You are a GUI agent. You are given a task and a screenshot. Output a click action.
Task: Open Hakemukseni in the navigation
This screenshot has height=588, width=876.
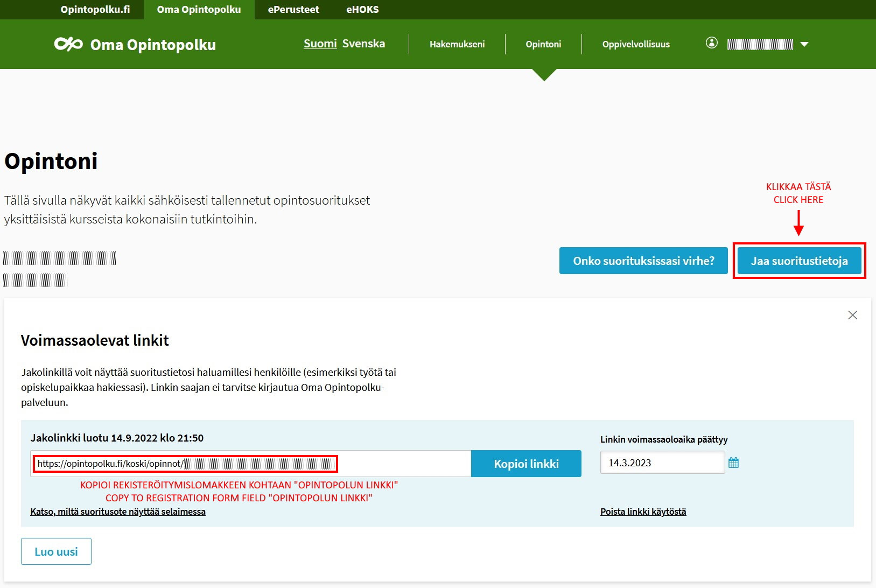[457, 44]
